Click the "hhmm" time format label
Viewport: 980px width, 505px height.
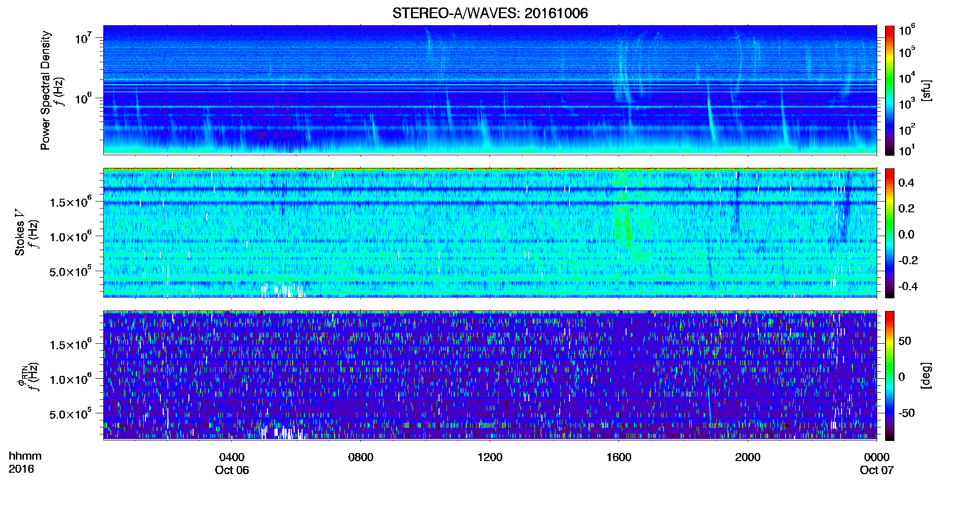point(25,456)
